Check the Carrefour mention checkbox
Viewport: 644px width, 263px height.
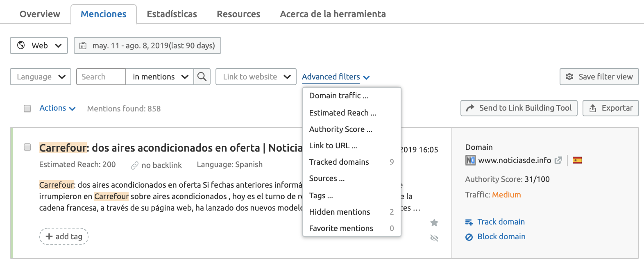point(27,147)
